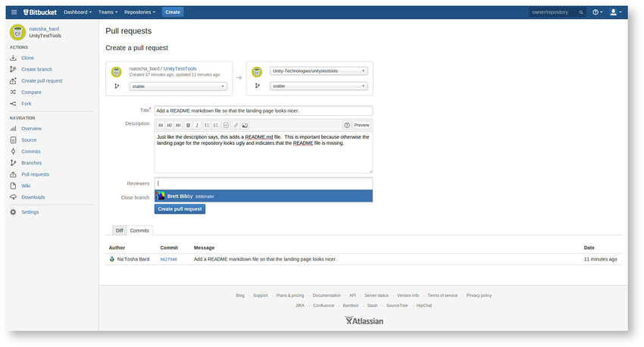
Task: Open commit 662f940 link
Action: 168,260
